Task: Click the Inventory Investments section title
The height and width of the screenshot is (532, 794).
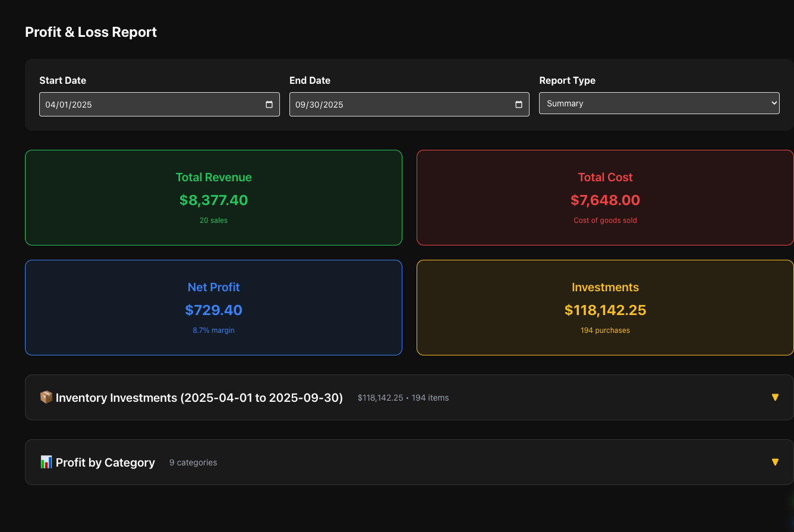Action: coord(199,398)
